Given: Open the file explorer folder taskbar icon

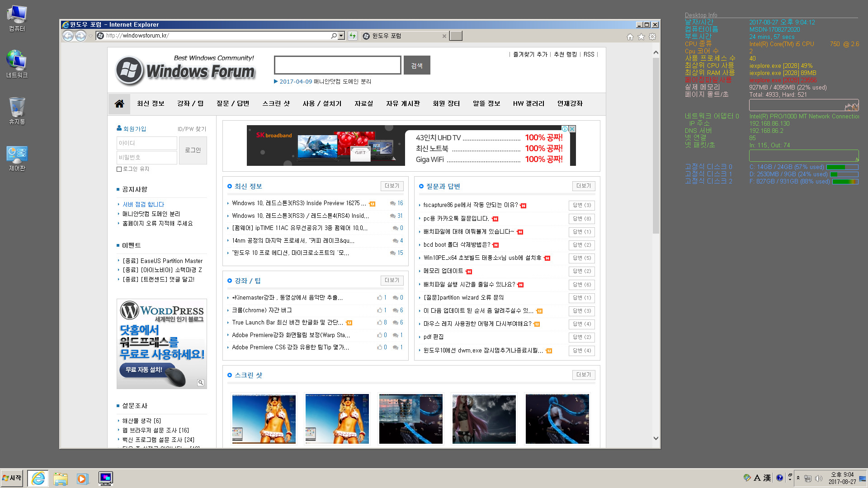Looking at the screenshot, I should [x=61, y=479].
